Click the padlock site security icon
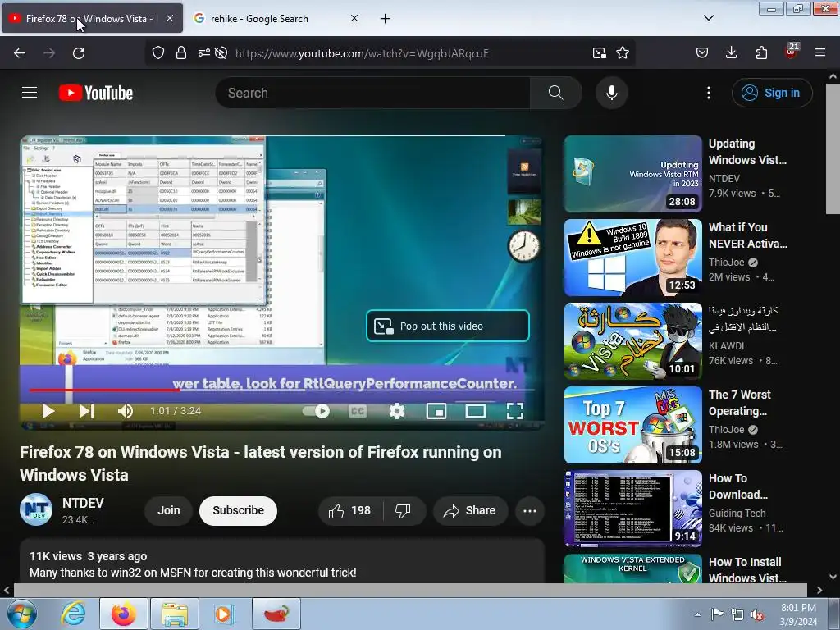Image resolution: width=840 pixels, height=630 pixels. tap(181, 53)
